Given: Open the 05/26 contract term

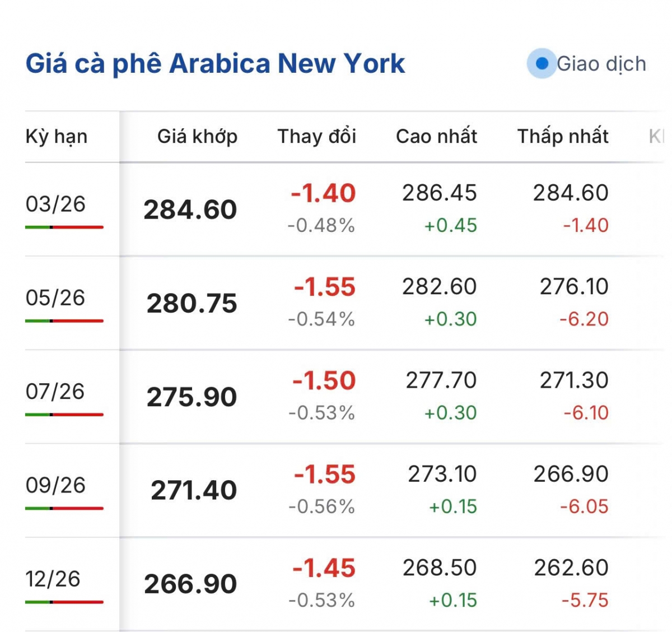Looking at the screenshot, I should pyautogui.click(x=55, y=298).
